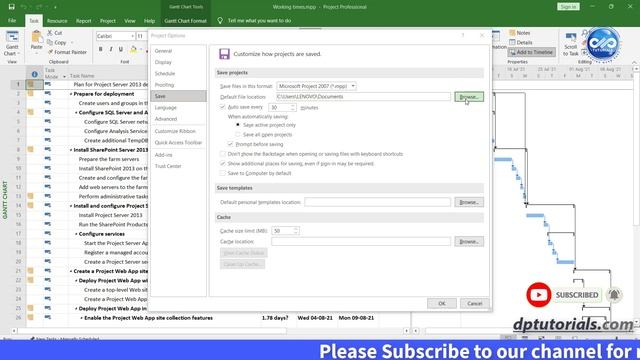The width and height of the screenshot is (640, 360).
Task: Click the note indicator in row 2
Action: [31, 93]
